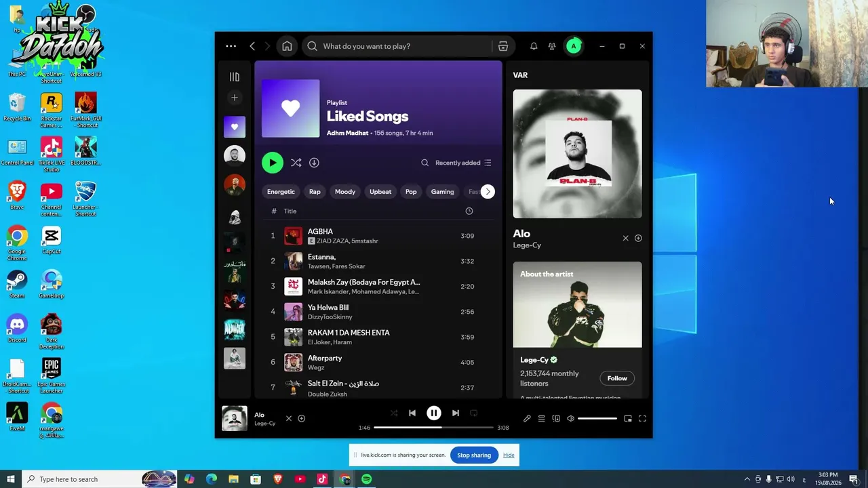Filter songs by Moody tag
868x488 pixels.
point(345,192)
